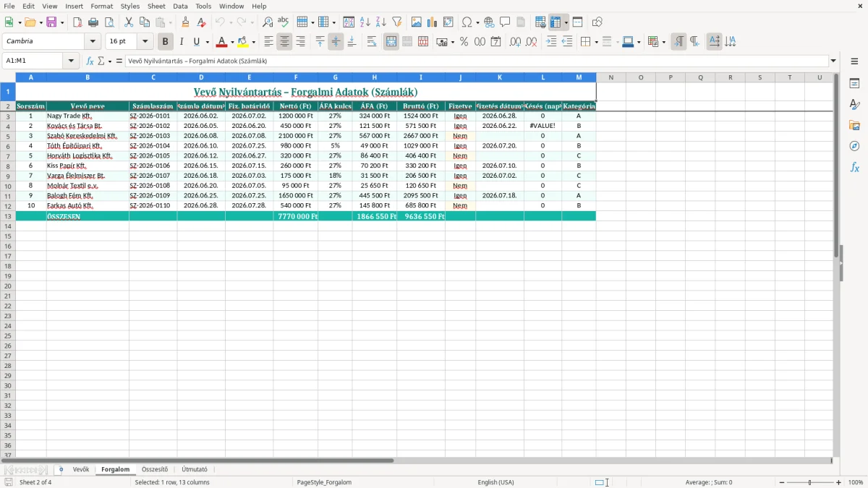
Task: Toggle AutoFilter funnel icon
Action: tap(396, 22)
